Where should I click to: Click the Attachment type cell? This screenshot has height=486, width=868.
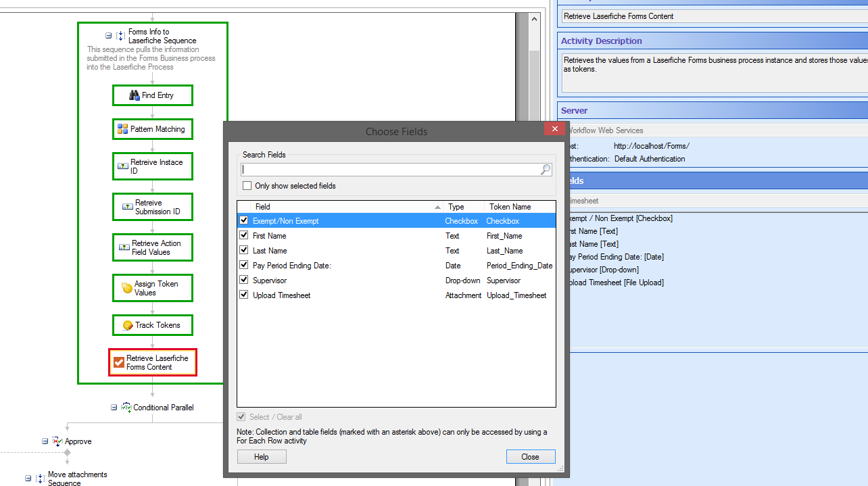click(463, 295)
